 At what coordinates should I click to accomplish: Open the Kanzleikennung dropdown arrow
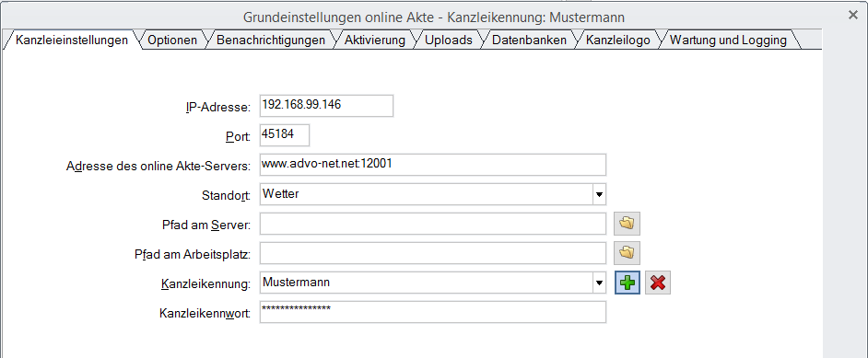coord(598,283)
